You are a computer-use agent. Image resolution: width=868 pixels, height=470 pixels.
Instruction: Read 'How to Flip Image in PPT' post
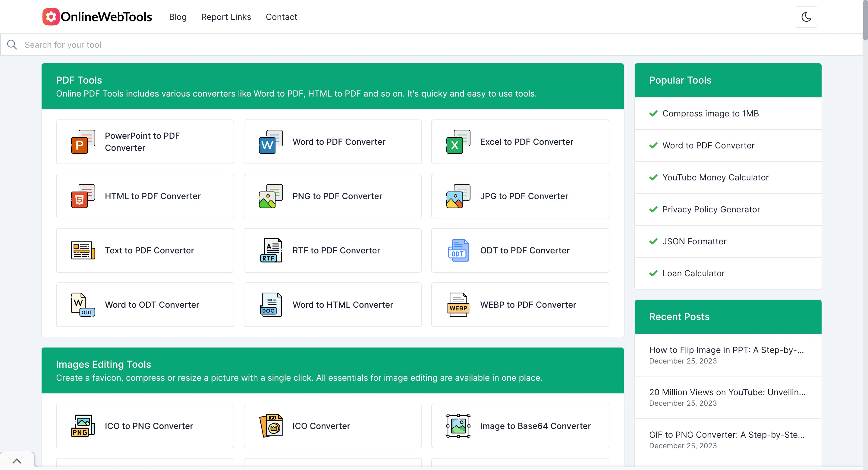[x=726, y=350]
